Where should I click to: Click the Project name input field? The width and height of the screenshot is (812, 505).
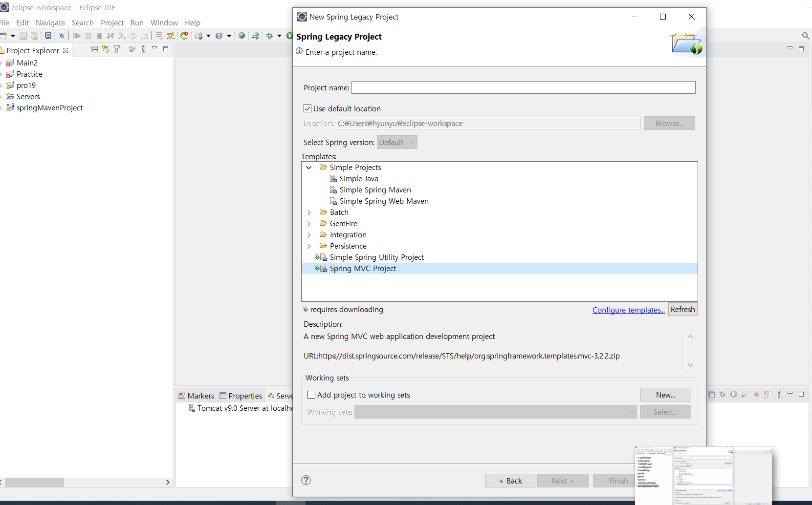click(x=524, y=87)
